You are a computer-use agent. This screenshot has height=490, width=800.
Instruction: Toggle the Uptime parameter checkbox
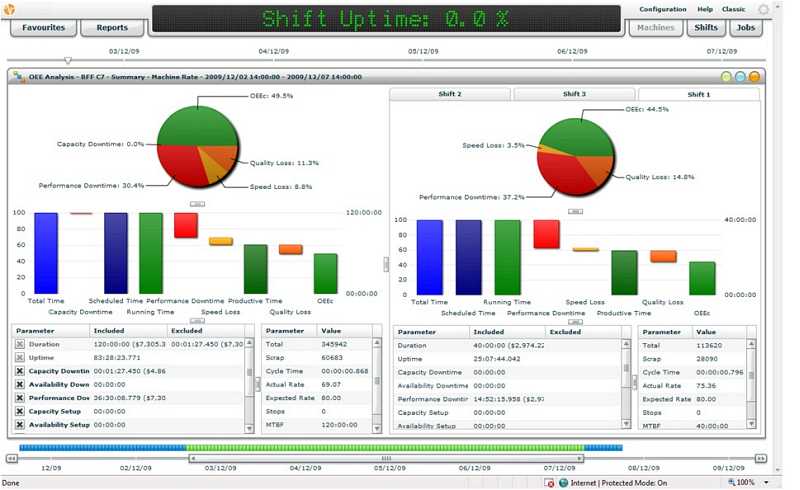click(x=19, y=358)
